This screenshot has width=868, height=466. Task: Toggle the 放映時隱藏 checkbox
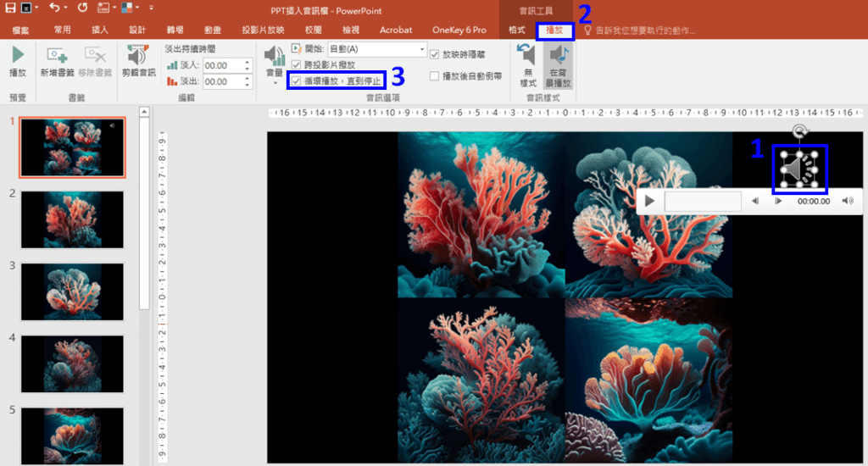pos(435,54)
